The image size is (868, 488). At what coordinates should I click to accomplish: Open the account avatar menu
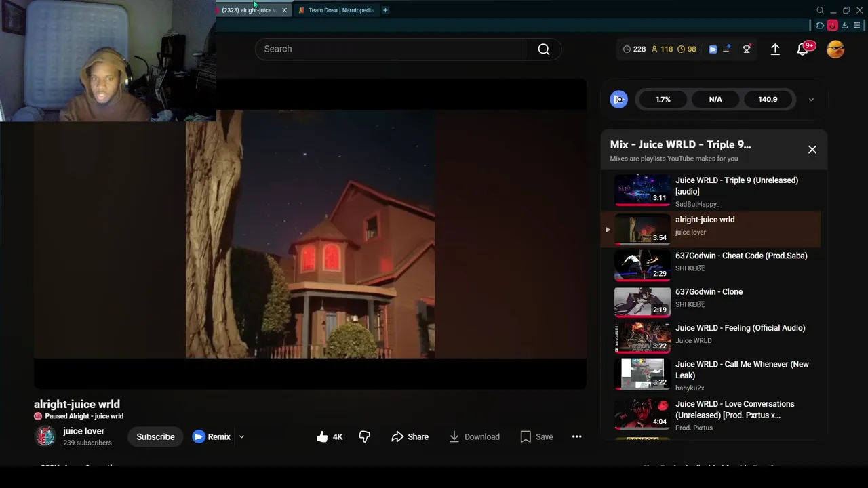835,49
